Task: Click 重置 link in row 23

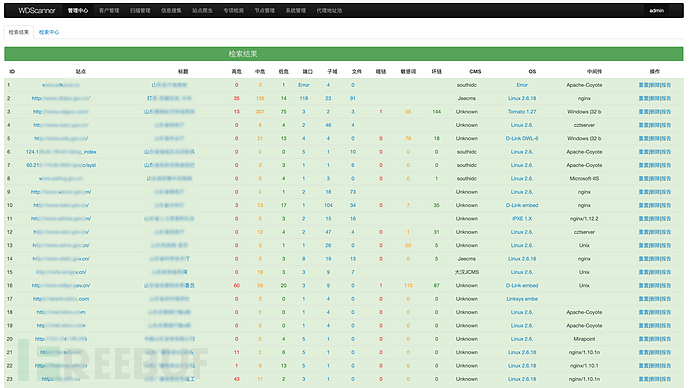Action: point(644,379)
